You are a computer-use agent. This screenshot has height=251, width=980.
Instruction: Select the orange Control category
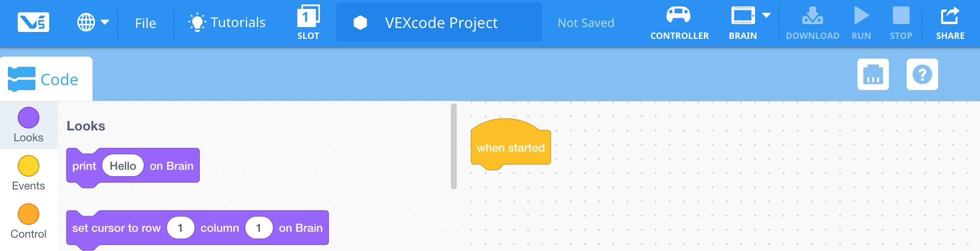[29, 221]
